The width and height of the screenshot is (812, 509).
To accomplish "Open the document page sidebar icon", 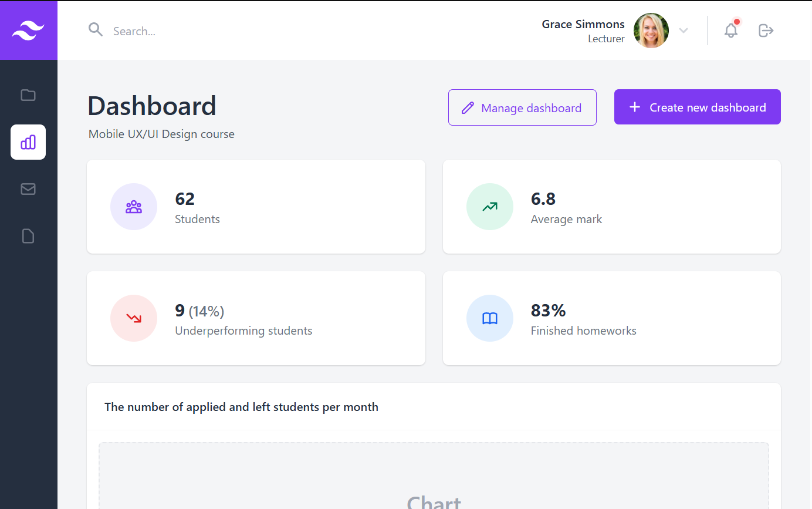I will [28, 236].
